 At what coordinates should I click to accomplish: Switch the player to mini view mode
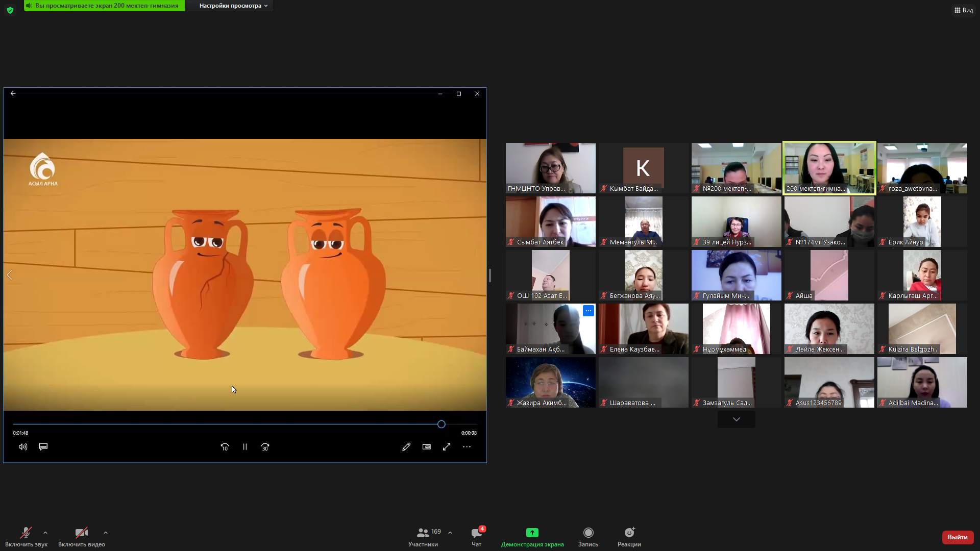coord(427,447)
